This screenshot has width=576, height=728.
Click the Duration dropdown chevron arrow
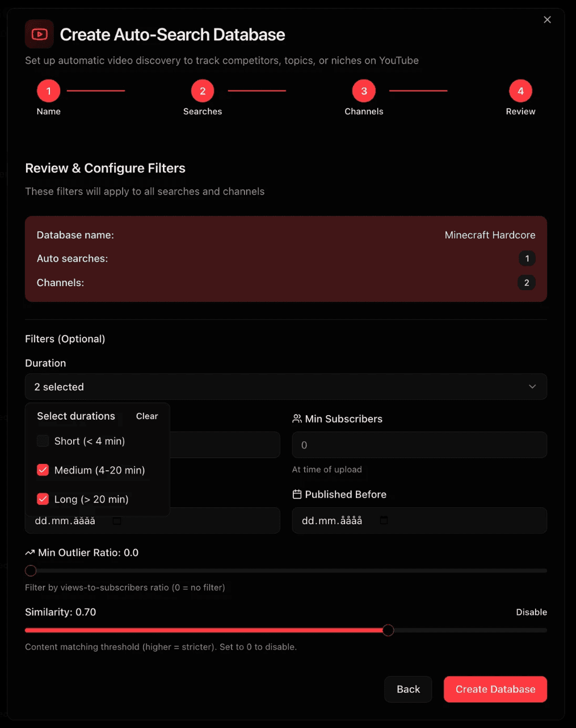tap(532, 387)
